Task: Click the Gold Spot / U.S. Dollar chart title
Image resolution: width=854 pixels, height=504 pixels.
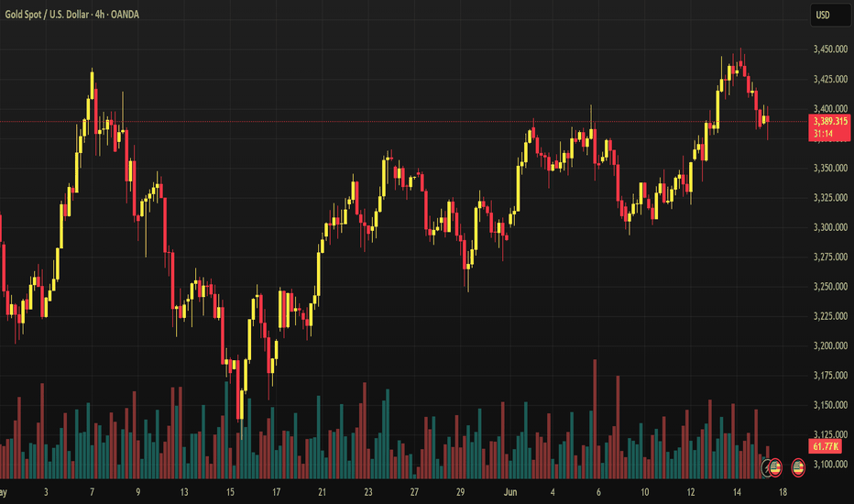Action: click(x=71, y=15)
